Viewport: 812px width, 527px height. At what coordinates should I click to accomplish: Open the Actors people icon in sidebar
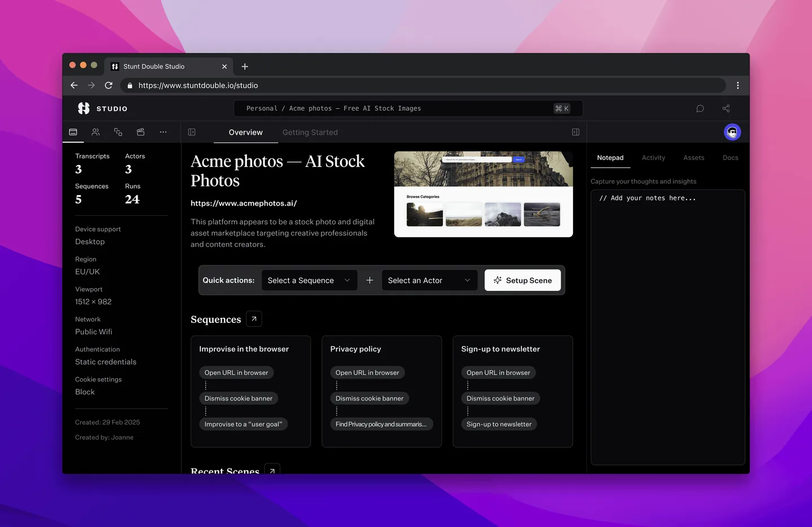tap(96, 132)
